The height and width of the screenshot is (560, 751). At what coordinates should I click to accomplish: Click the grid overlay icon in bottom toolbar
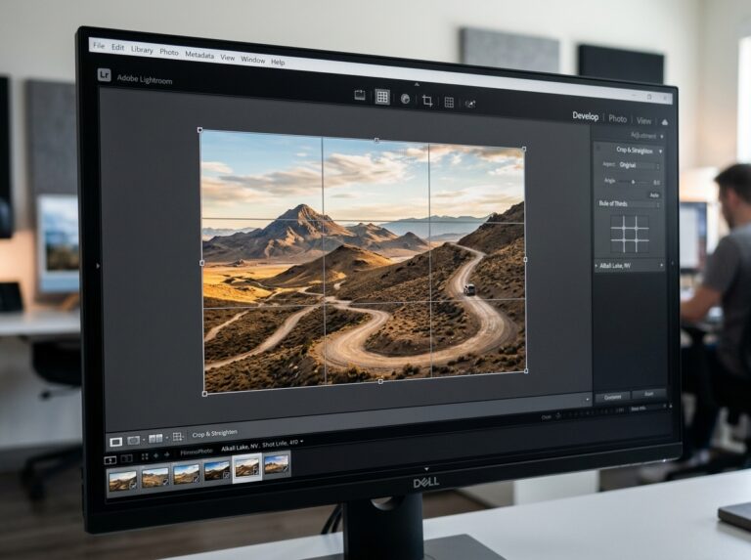click(177, 437)
